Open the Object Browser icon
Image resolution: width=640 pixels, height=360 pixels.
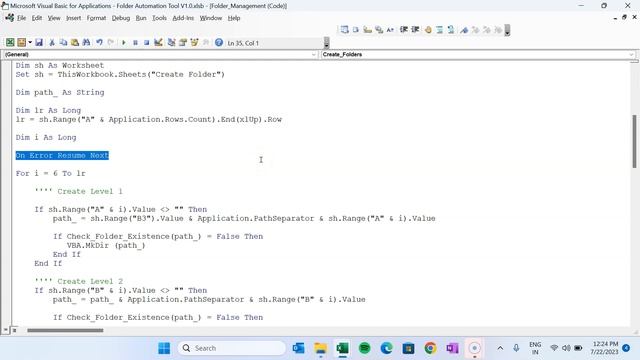(194, 42)
